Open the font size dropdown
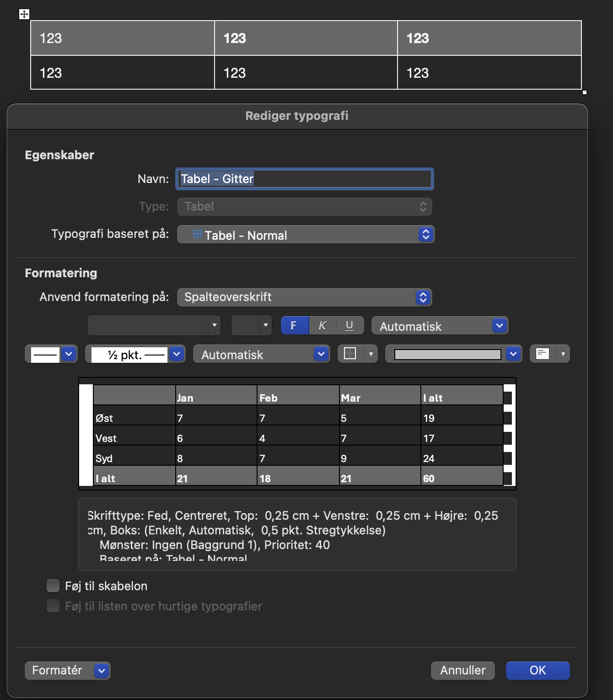This screenshot has height=700, width=613. (265, 325)
